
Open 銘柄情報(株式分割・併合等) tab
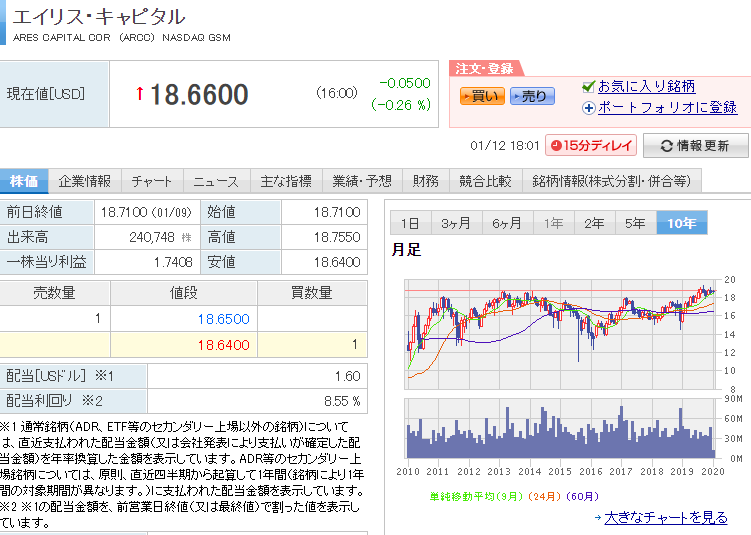point(612,181)
